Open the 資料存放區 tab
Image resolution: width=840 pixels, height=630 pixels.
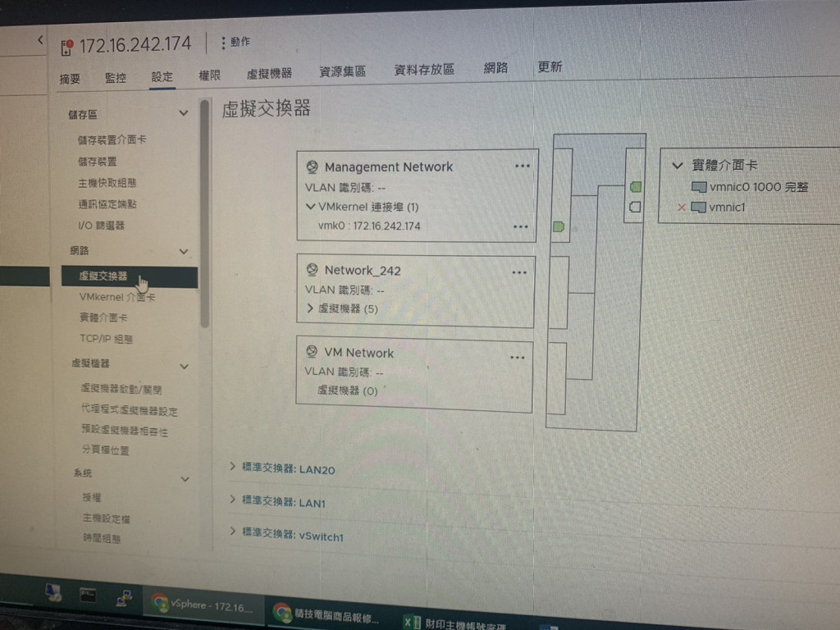(x=424, y=70)
